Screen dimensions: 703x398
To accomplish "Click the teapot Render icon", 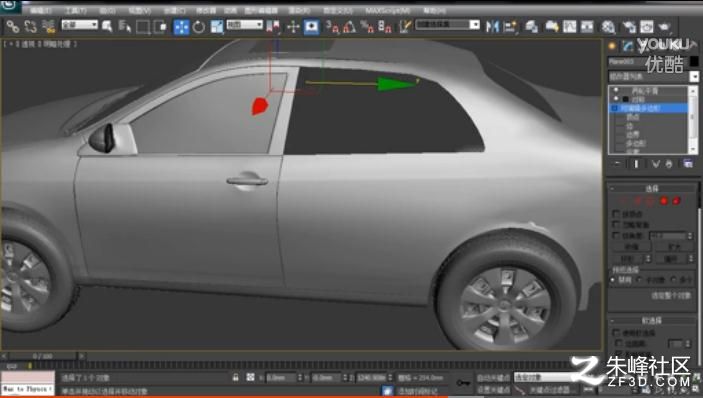I will (664, 27).
